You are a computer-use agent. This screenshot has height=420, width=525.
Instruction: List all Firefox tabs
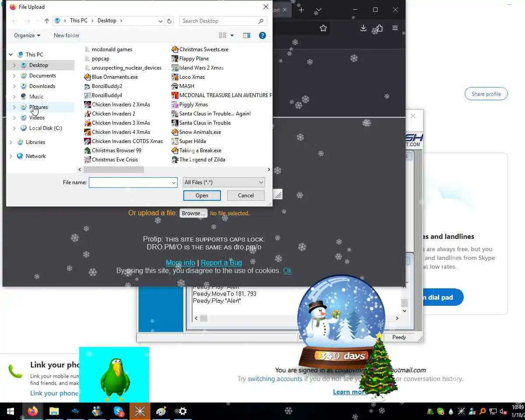tap(318, 10)
